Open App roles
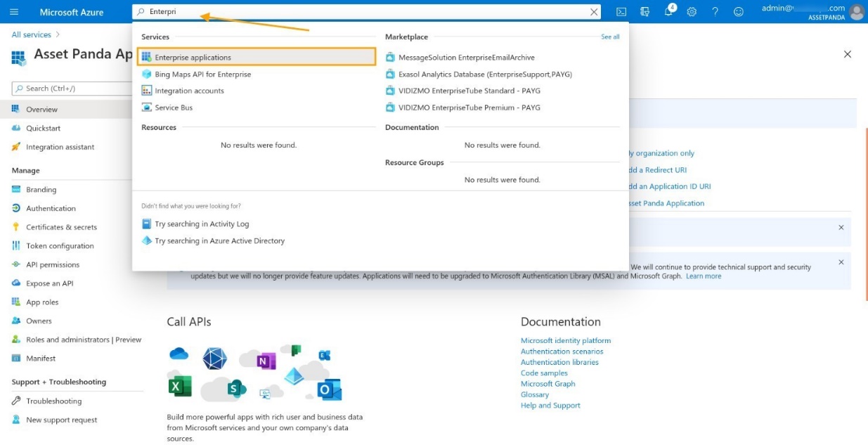 [42, 302]
